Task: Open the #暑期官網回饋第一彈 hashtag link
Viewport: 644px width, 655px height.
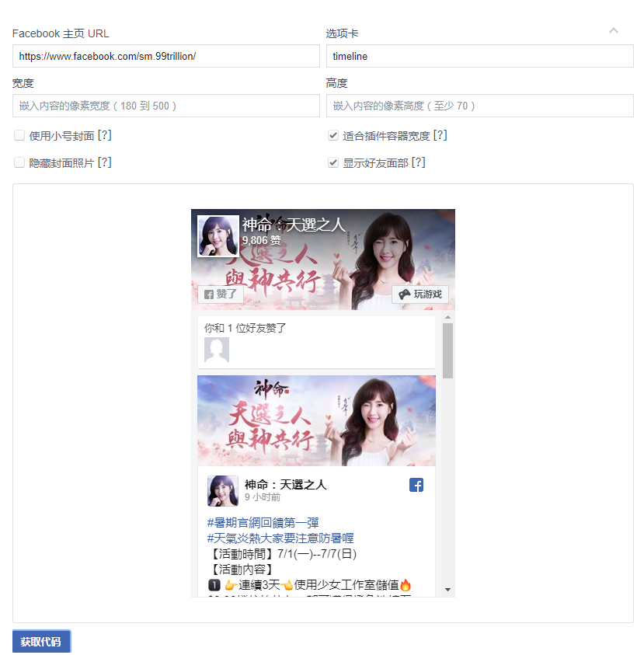Action: [x=263, y=523]
